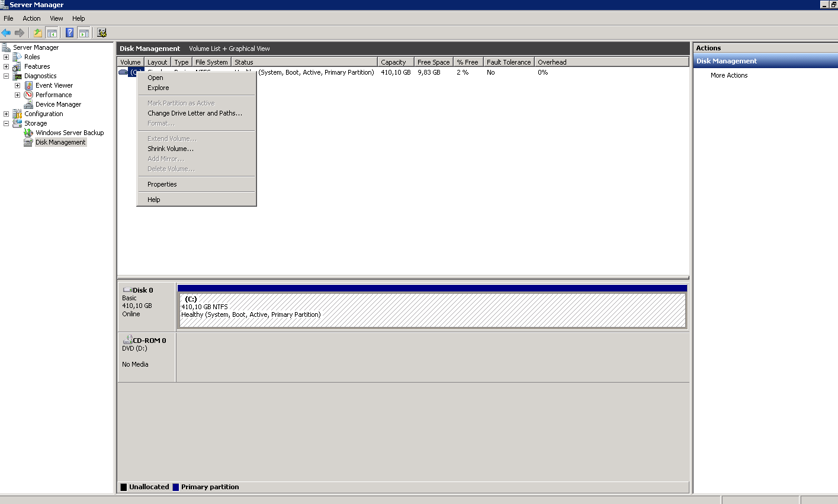Click the Features node icon
The width and height of the screenshot is (838, 504).
click(x=17, y=66)
